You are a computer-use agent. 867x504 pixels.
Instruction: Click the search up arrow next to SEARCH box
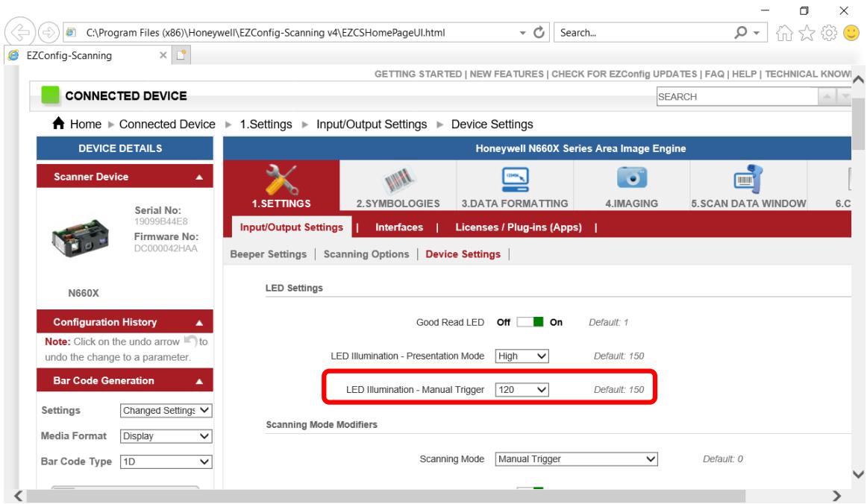pos(827,97)
